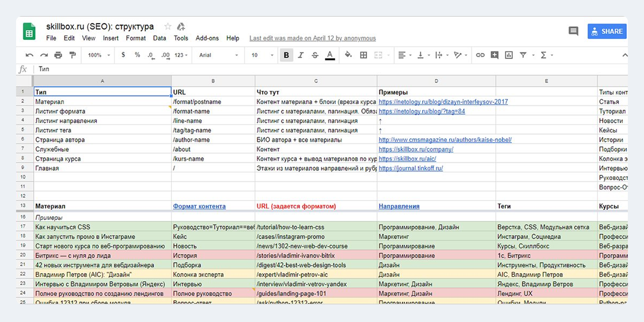The width and height of the screenshot is (644, 322).
Task: Open the Arial font dropdown
Action: pyautogui.click(x=218, y=55)
